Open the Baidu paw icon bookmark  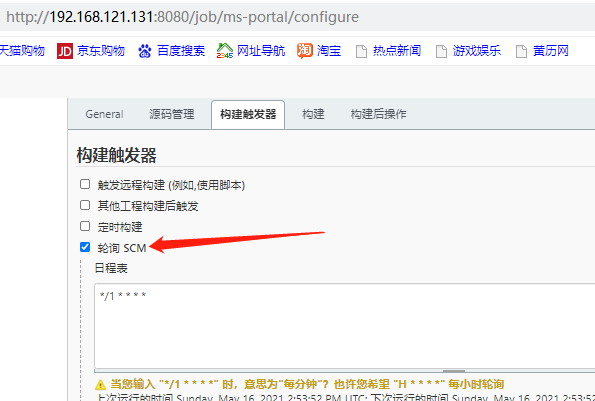coord(145,51)
